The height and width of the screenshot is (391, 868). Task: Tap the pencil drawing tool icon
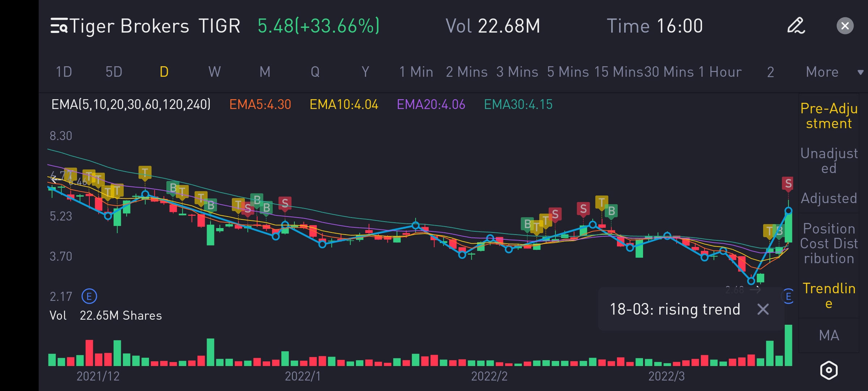(x=796, y=26)
